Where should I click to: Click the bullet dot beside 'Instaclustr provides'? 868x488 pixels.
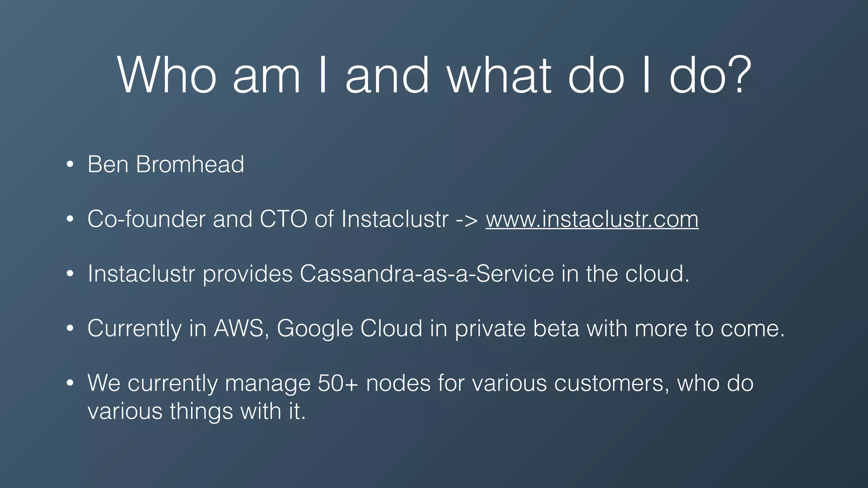(70, 274)
